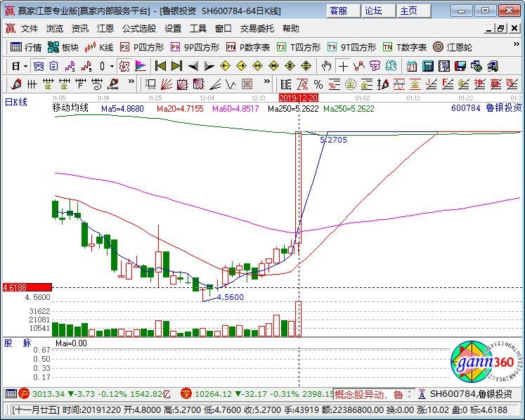Viewport: 525px width, 420px height.
Task: Switch to the K线 candlestick chart
Action: (x=99, y=48)
